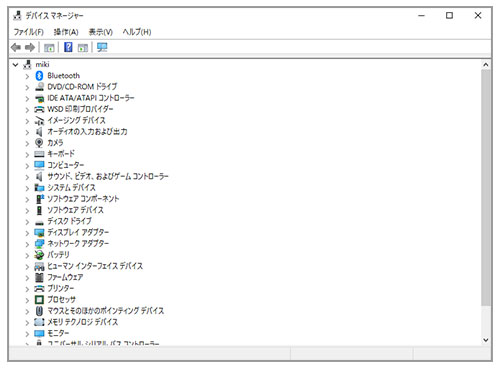This screenshot has width=500, height=370.
Task: Open the ヘルプ(H) menu
Action: [x=137, y=32]
